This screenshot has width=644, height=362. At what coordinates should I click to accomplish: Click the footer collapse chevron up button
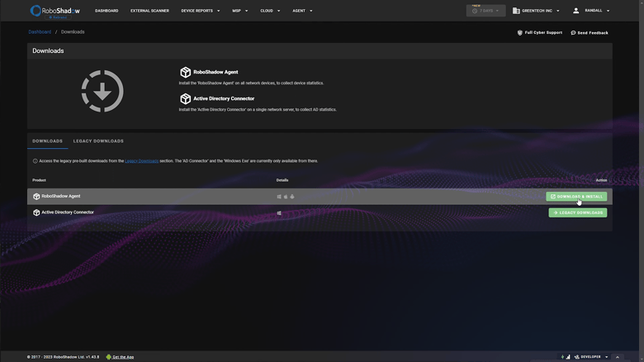[617, 358]
